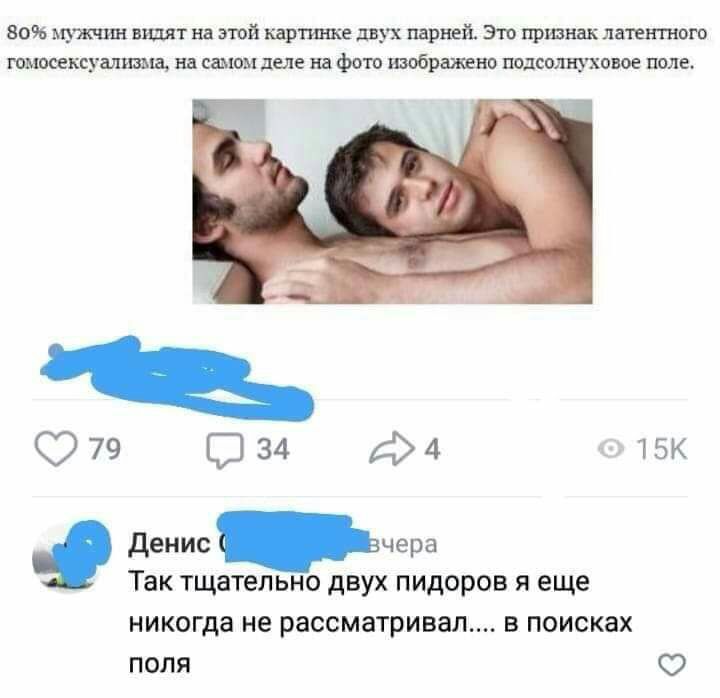The width and height of the screenshot is (720, 698).
Task: Click the 15K views counter
Action: click(x=662, y=449)
